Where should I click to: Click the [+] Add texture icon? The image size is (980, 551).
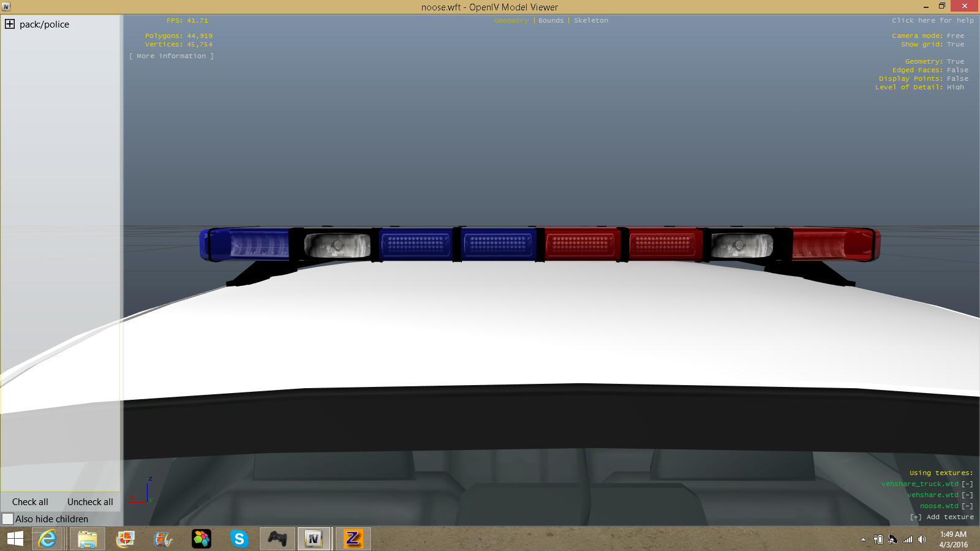point(916,517)
